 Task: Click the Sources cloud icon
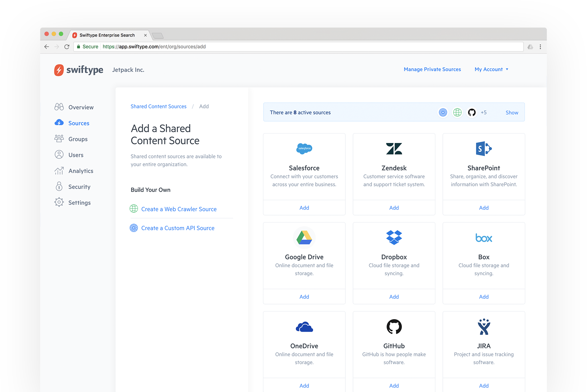click(x=59, y=123)
